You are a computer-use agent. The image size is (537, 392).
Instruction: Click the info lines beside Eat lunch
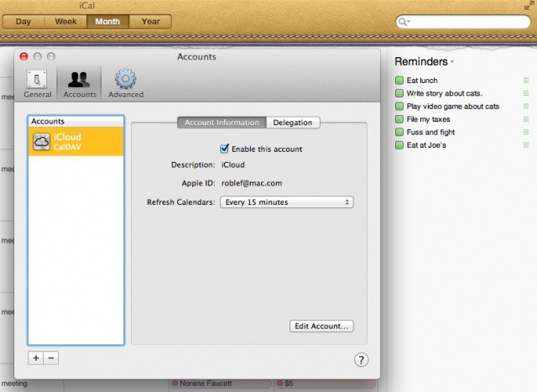click(526, 81)
